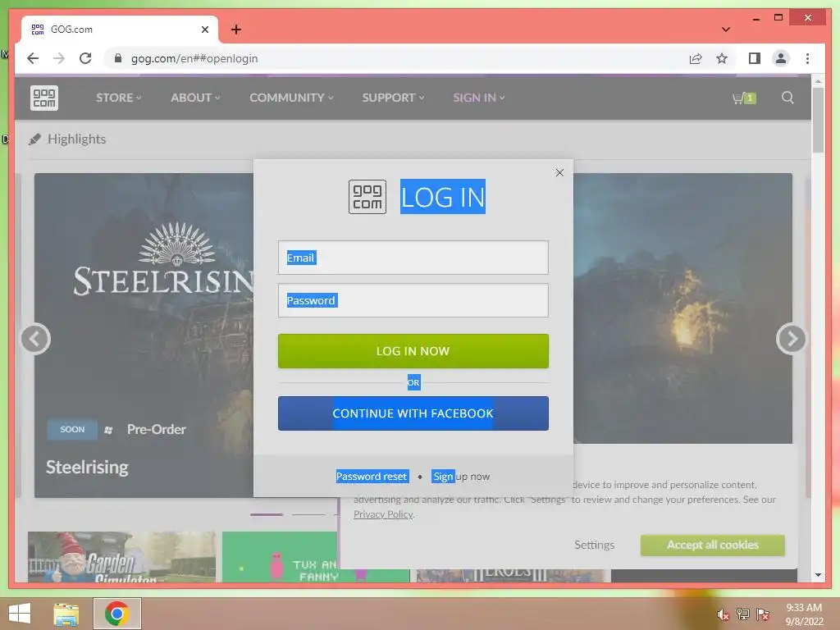The image size is (840, 630).
Task: Click the Pre-Order label
Action: 157,429
